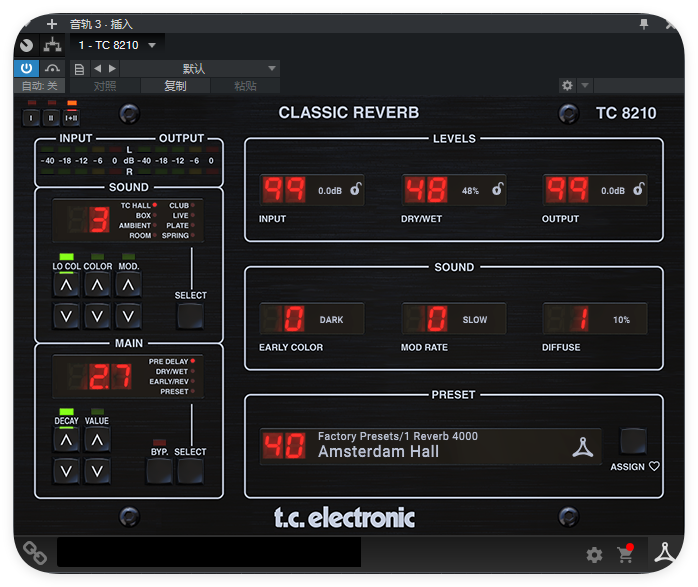This screenshot has height=587, width=698.
Task: Click the preset number 40 display
Action: 284,446
